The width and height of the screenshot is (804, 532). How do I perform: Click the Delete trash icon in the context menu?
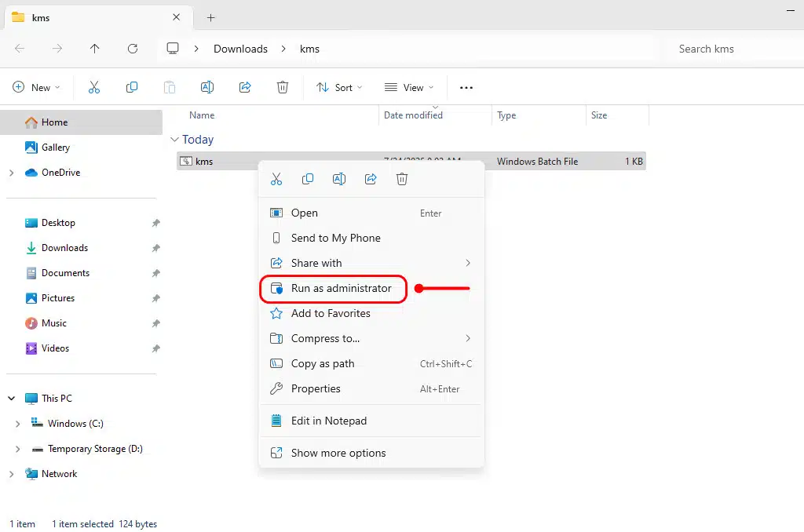402,179
